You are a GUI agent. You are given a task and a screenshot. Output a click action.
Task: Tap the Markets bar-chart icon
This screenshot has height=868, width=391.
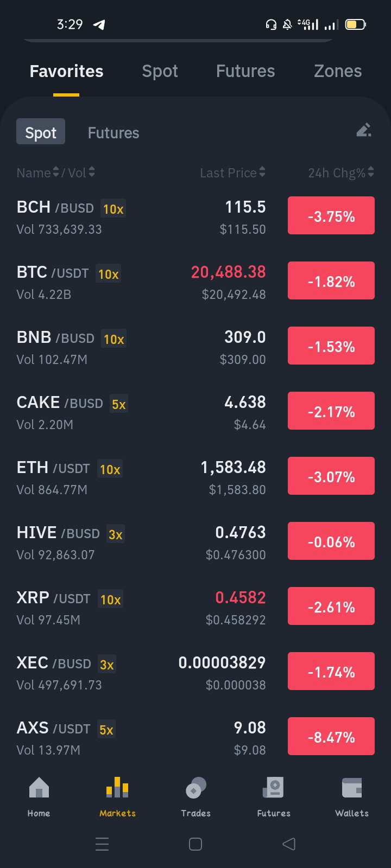117,788
